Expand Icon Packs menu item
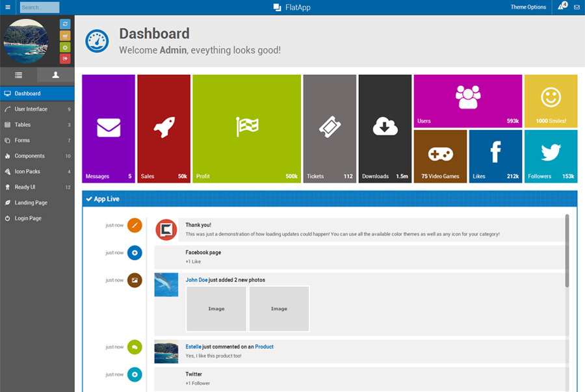The width and height of the screenshot is (585, 392). click(x=37, y=172)
